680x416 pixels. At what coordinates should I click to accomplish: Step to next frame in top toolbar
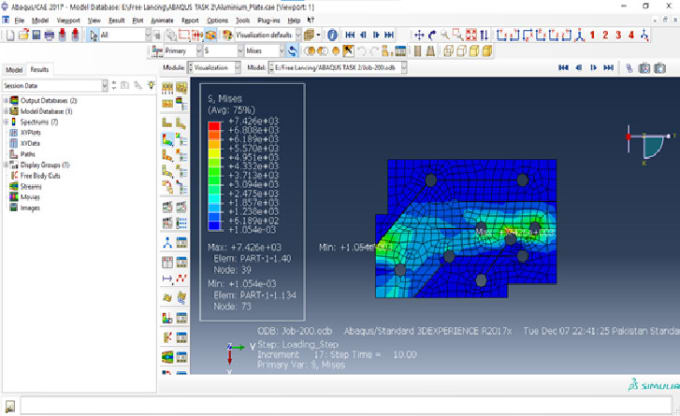coord(376,35)
